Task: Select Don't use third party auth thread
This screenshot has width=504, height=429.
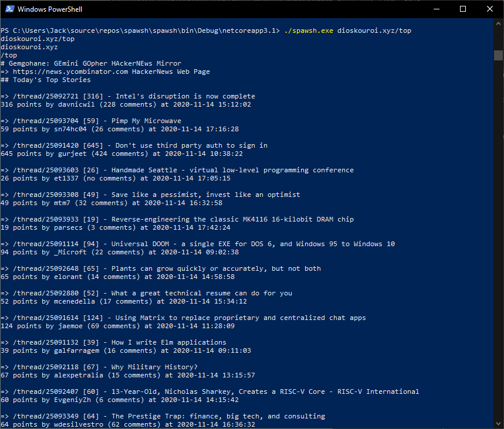Action: pyautogui.click(x=134, y=145)
